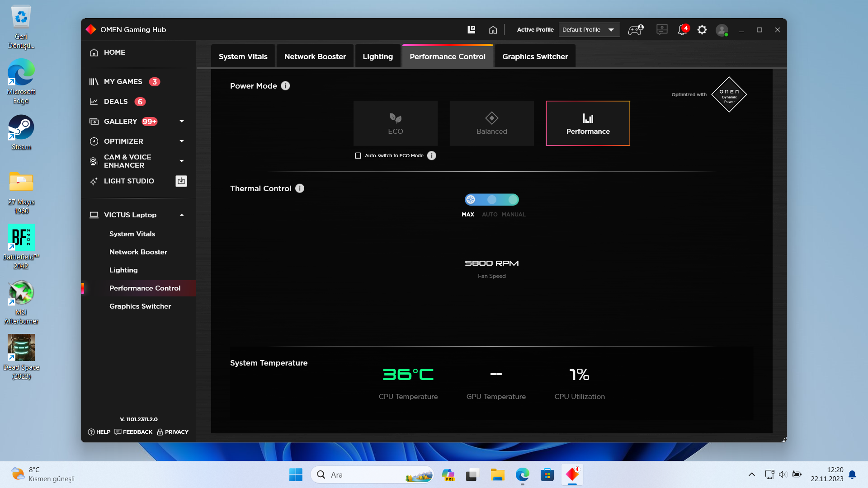The height and width of the screenshot is (488, 868).
Task: Click the home icon in title bar
Action: (493, 30)
